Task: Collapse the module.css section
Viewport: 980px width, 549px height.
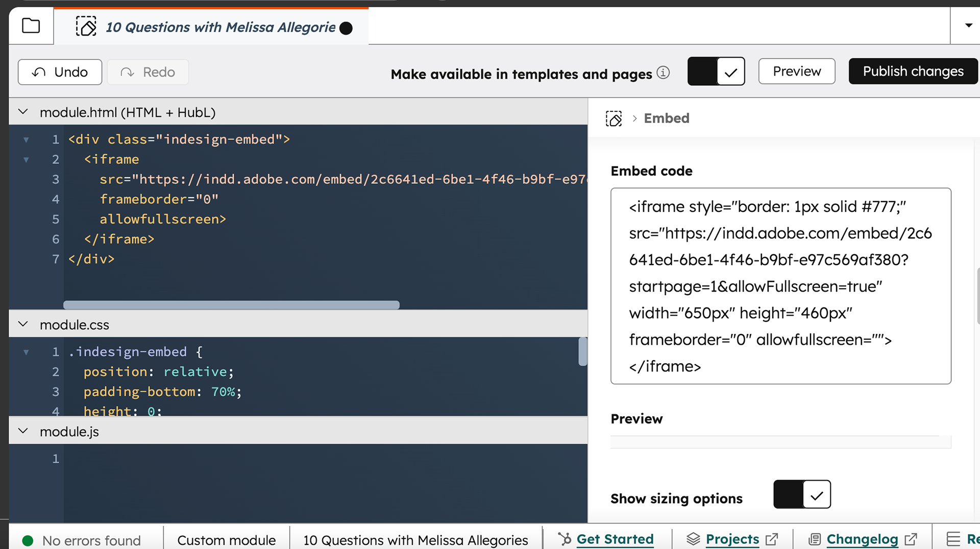Action: [23, 324]
